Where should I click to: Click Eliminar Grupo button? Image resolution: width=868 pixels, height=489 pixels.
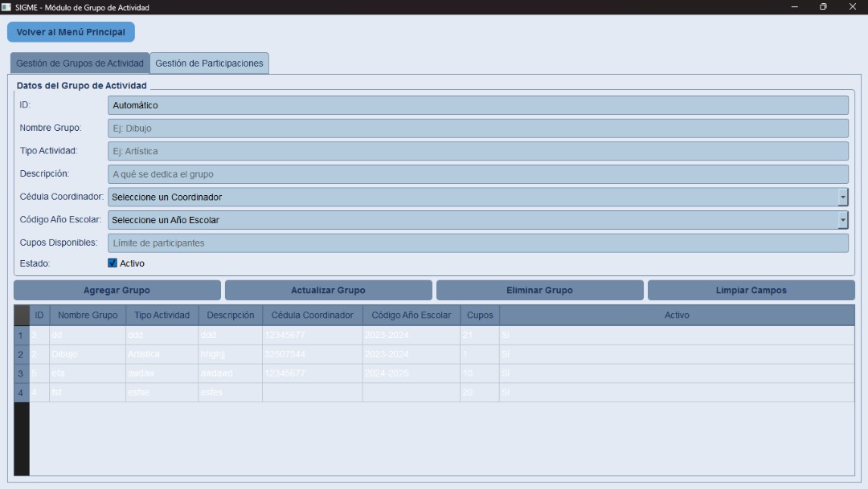click(539, 290)
